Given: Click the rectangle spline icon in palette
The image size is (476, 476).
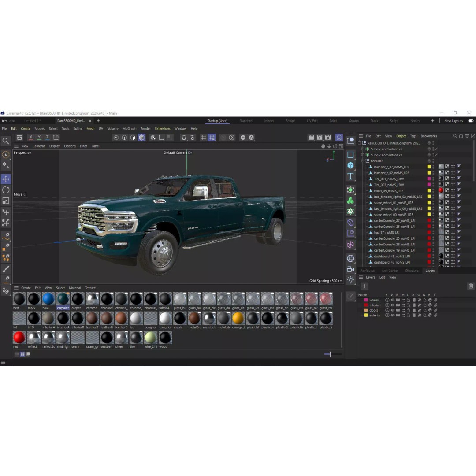Looking at the screenshot, I should (x=351, y=155).
